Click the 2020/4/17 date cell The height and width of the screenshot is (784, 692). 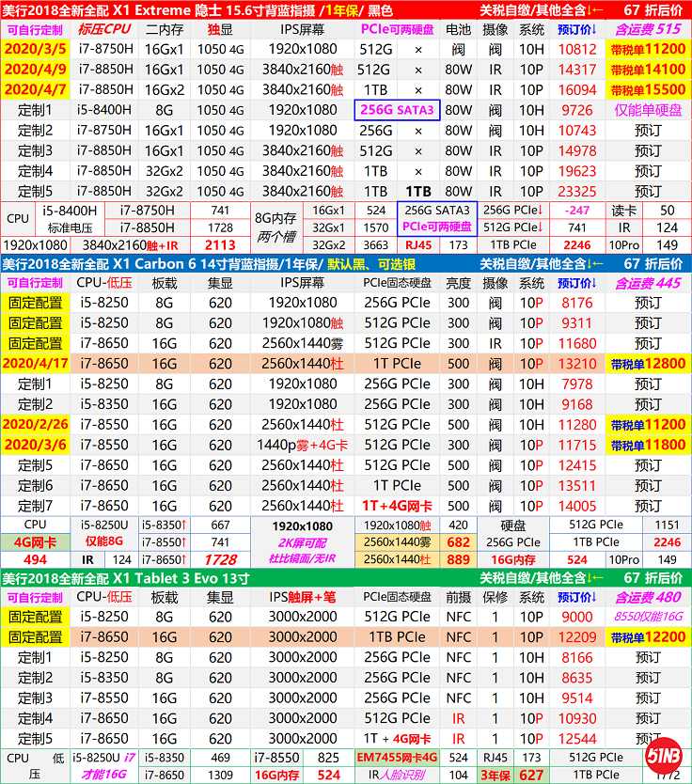pyautogui.click(x=35, y=364)
